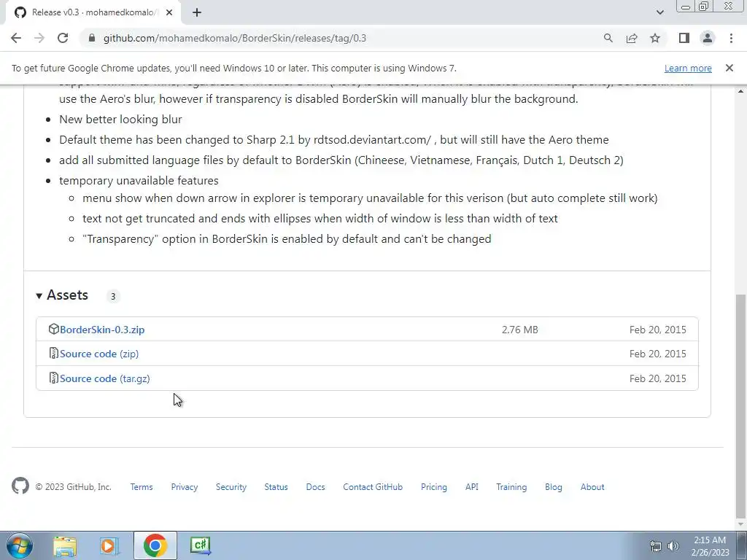Open the Learn more link
The width and height of the screenshot is (747, 560).
point(688,68)
